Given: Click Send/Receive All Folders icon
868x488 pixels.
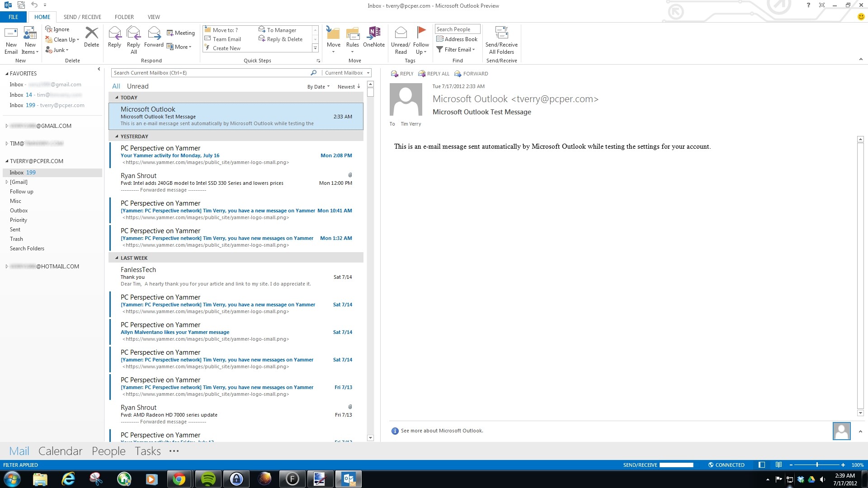Looking at the screenshot, I should click(501, 34).
